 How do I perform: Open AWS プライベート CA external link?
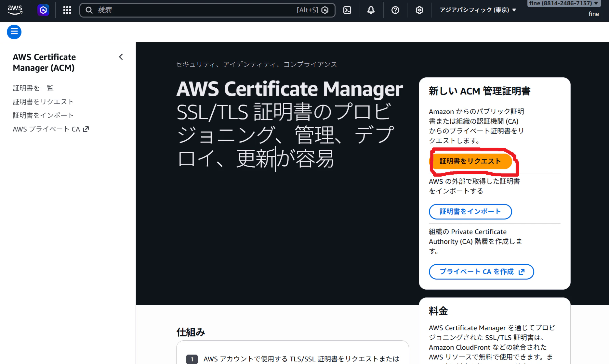[51, 129]
